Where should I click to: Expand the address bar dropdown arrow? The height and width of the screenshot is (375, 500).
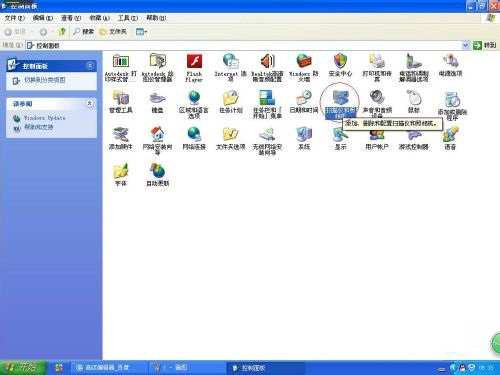tap(466, 45)
